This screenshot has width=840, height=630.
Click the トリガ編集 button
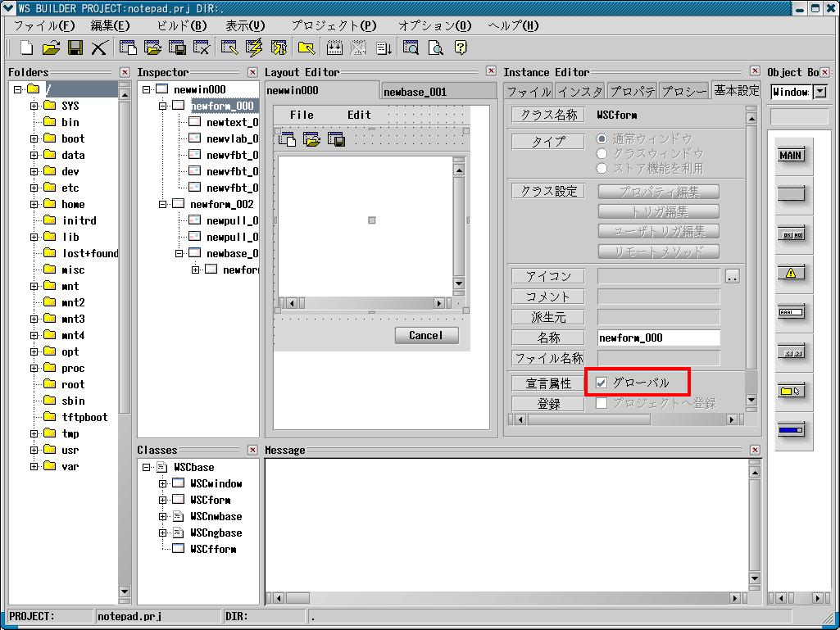click(658, 211)
